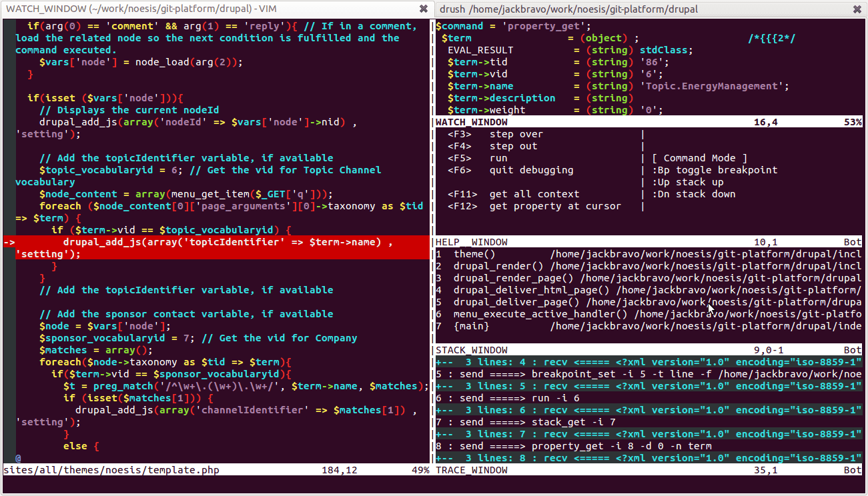Viewport: 868px width, 496px height.
Task: Switch to the WATCH_WINDOW VIM terminal tab
Action: (217, 9)
